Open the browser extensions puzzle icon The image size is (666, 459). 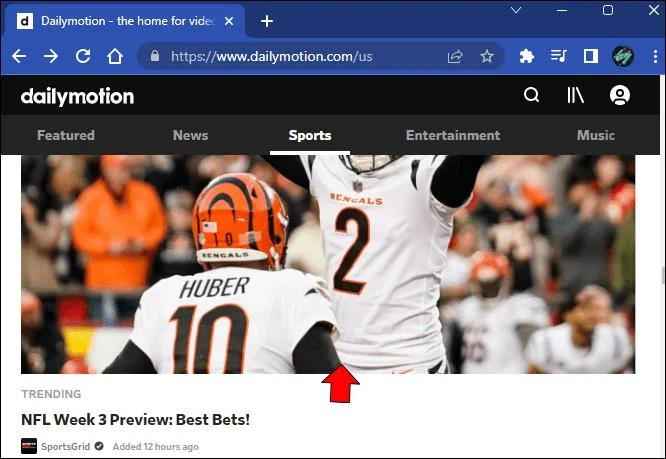[x=527, y=56]
